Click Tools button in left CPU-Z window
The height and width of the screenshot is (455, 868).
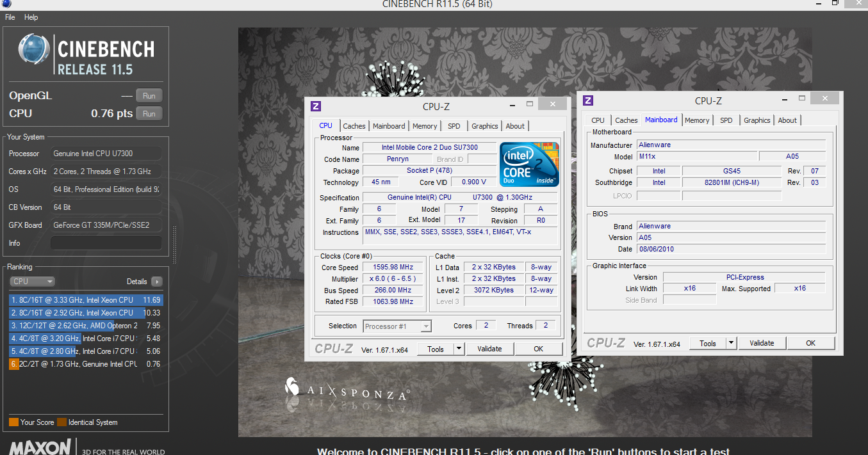click(436, 349)
